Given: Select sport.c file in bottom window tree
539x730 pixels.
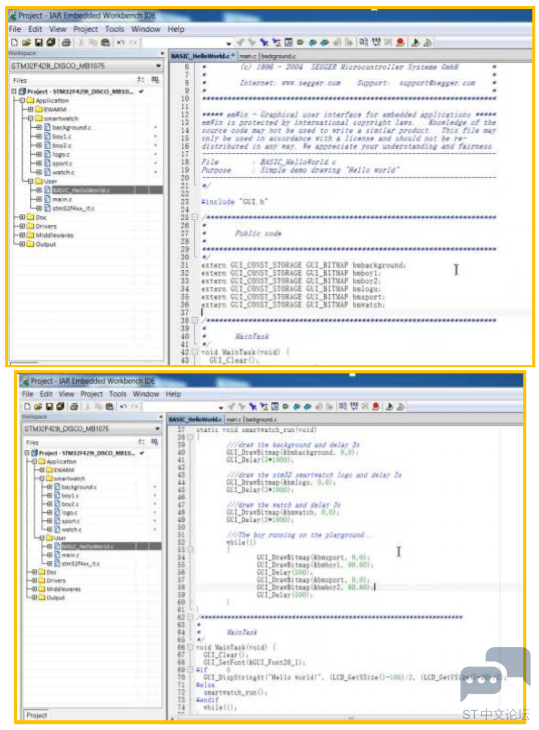Looking at the screenshot, I should (70, 521).
